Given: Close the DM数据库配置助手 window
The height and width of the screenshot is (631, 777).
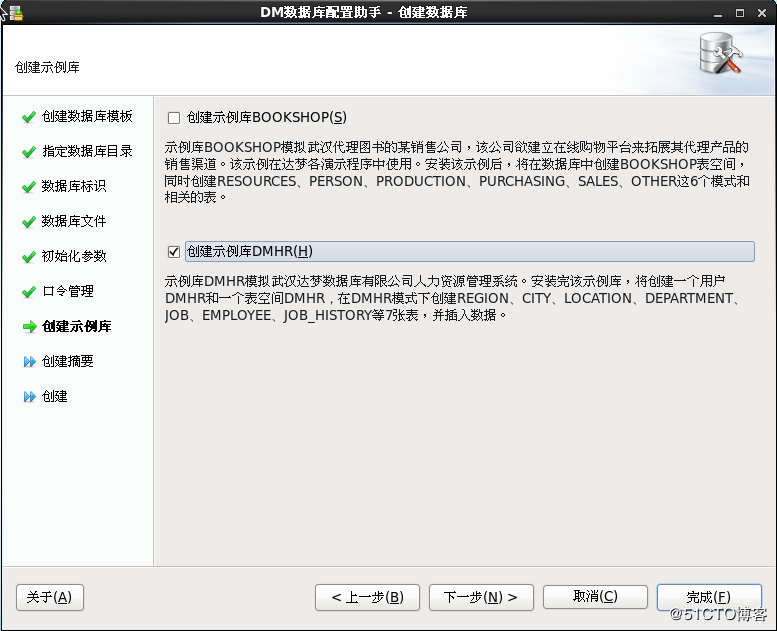Looking at the screenshot, I should (762, 13).
